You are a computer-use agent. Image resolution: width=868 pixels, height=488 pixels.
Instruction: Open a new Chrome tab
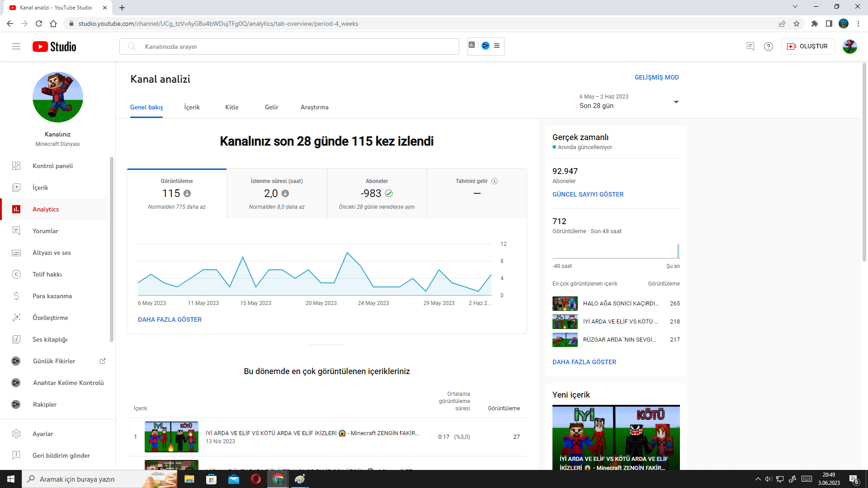point(122,7)
